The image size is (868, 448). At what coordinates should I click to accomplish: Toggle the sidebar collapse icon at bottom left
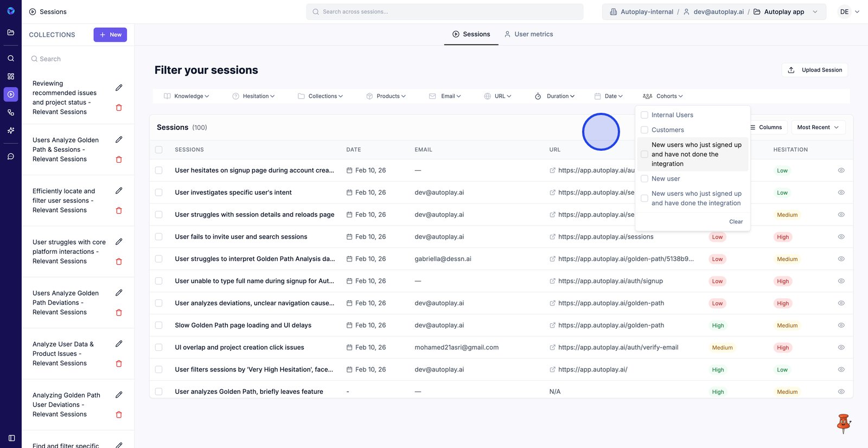point(11,438)
